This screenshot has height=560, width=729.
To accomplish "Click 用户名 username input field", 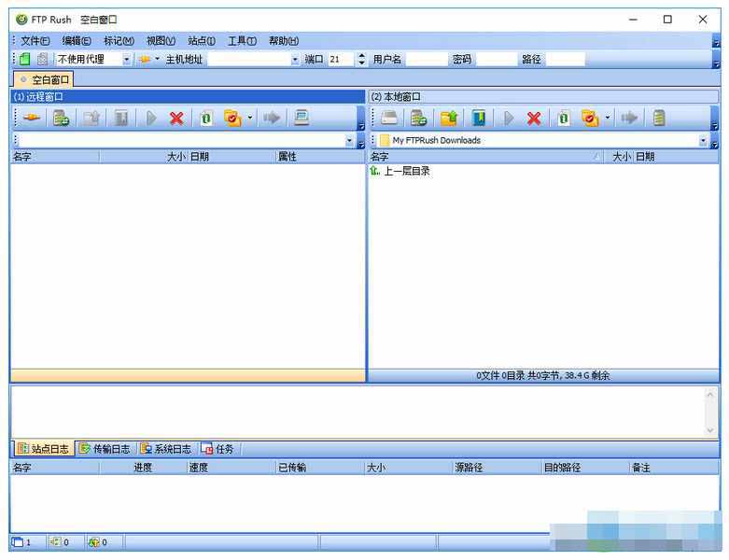I will pos(426,60).
